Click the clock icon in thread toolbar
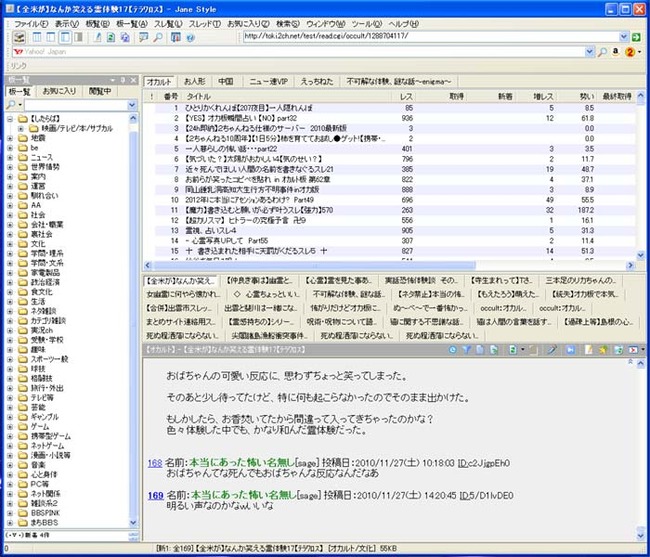The height and width of the screenshot is (557, 650). point(453,350)
